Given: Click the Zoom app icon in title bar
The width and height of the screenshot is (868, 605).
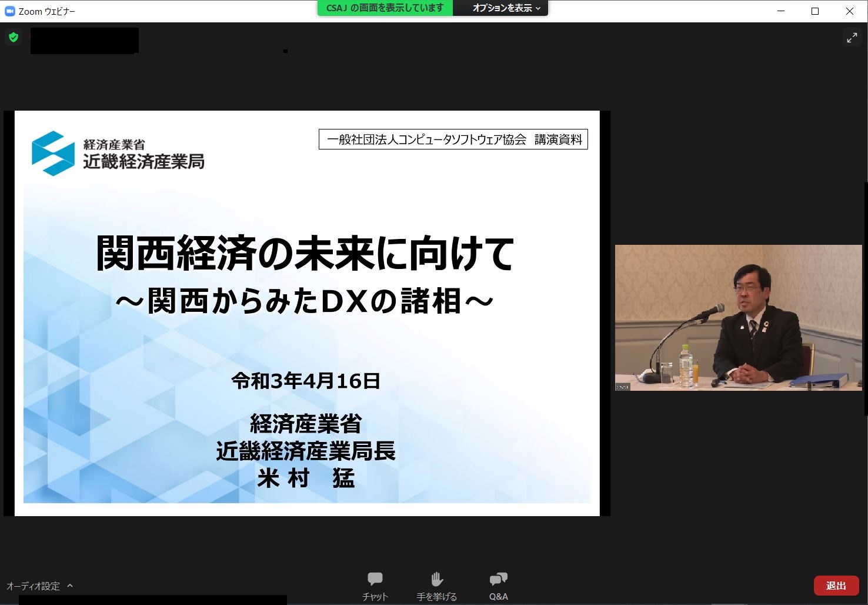Looking at the screenshot, I should (x=9, y=11).
